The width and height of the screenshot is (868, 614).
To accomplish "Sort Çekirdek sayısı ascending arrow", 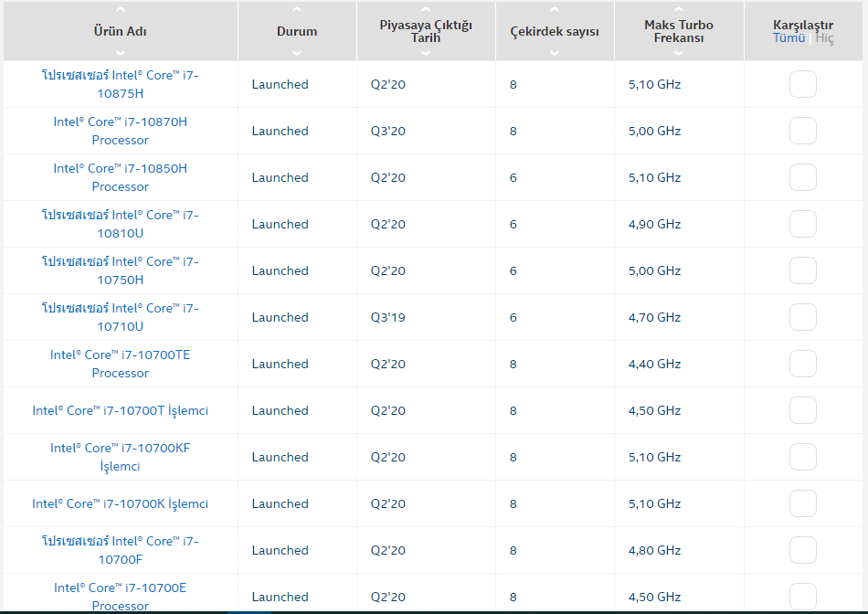I will pos(554,9).
